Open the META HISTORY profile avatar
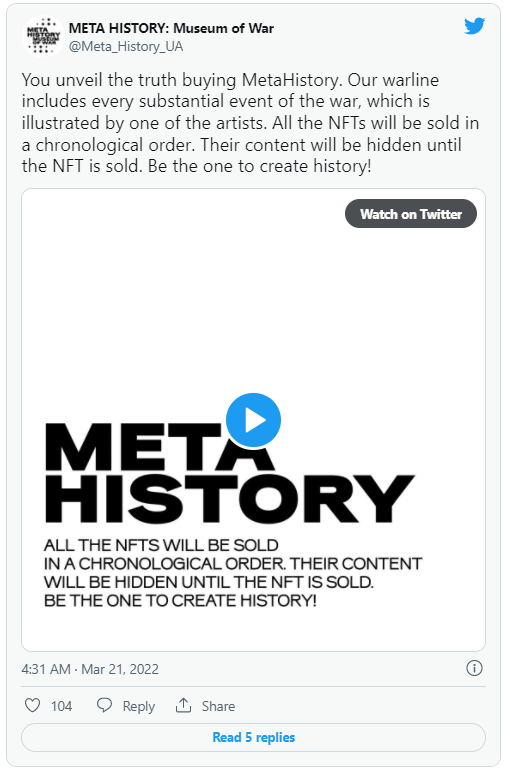507x772 pixels. 43,36
